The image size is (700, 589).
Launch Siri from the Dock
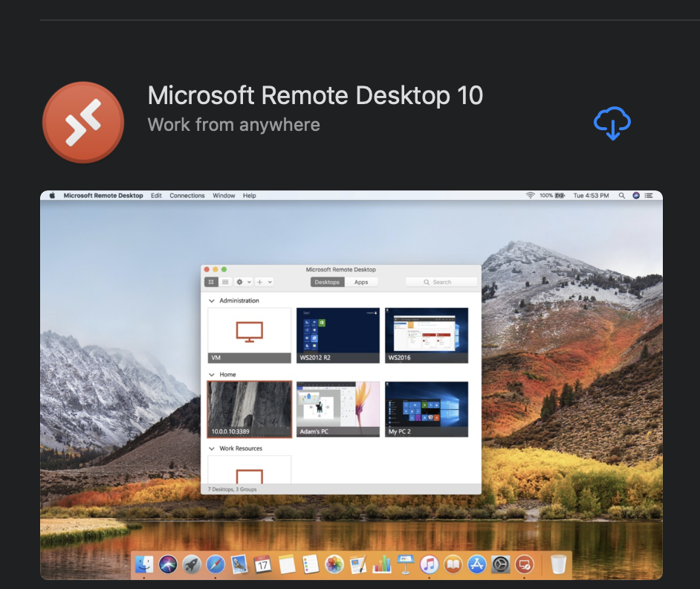click(168, 564)
